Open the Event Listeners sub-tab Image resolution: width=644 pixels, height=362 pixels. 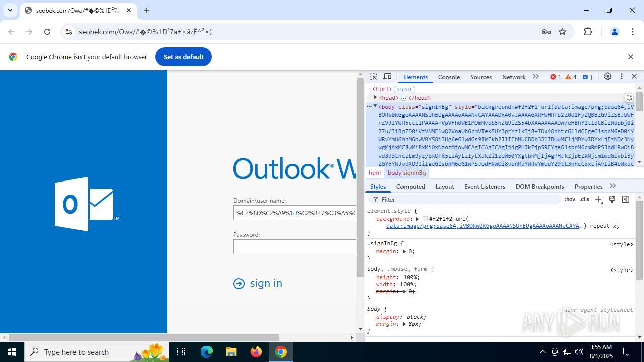(x=485, y=186)
